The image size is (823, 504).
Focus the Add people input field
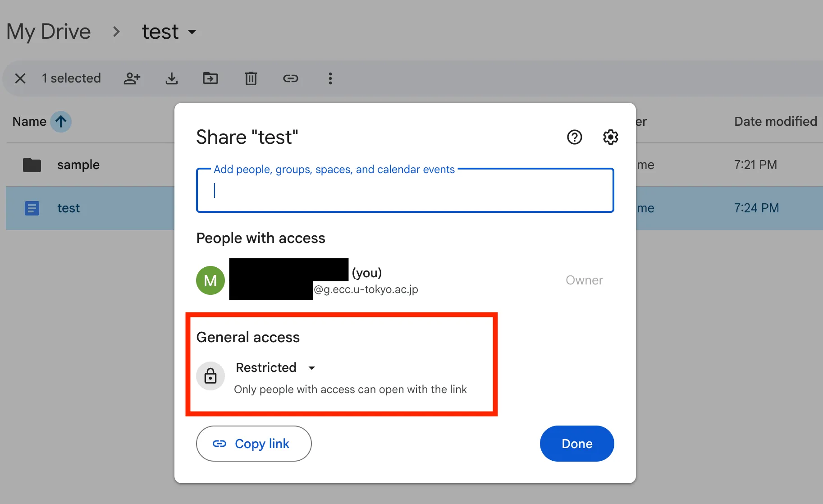[x=405, y=190]
